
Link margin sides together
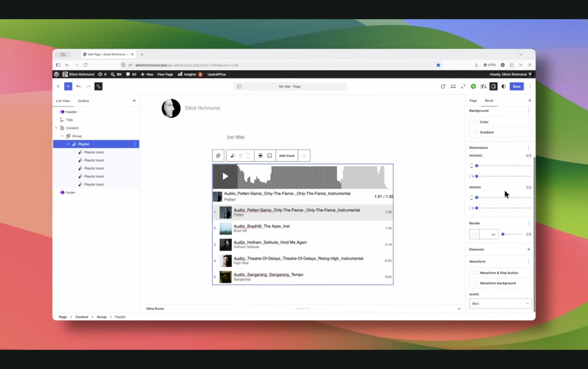coord(529,187)
